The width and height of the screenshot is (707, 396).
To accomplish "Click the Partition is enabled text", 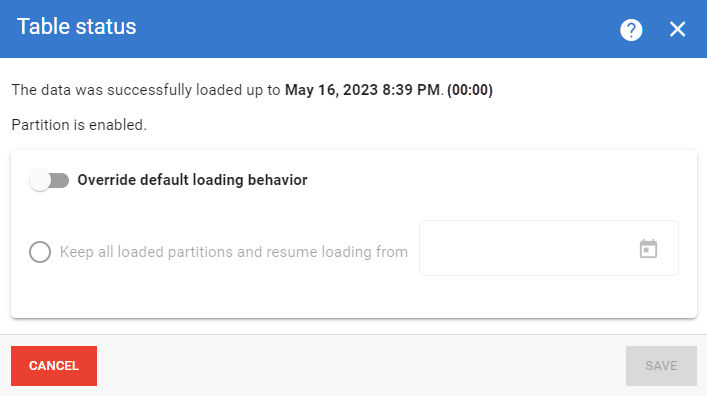I will click(79, 125).
